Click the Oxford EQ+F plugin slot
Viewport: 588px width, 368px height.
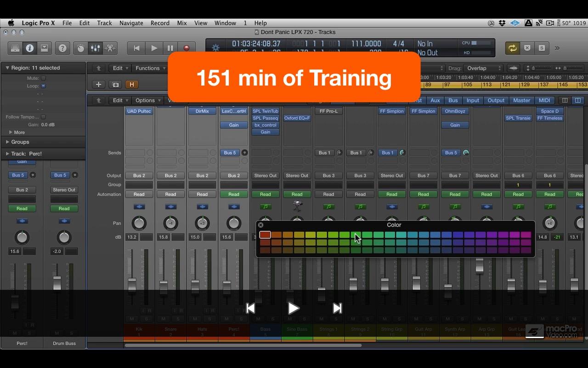pyautogui.click(x=297, y=118)
